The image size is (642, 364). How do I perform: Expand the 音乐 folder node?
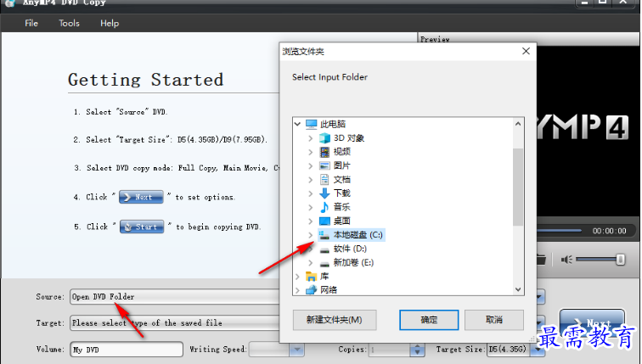click(x=310, y=207)
